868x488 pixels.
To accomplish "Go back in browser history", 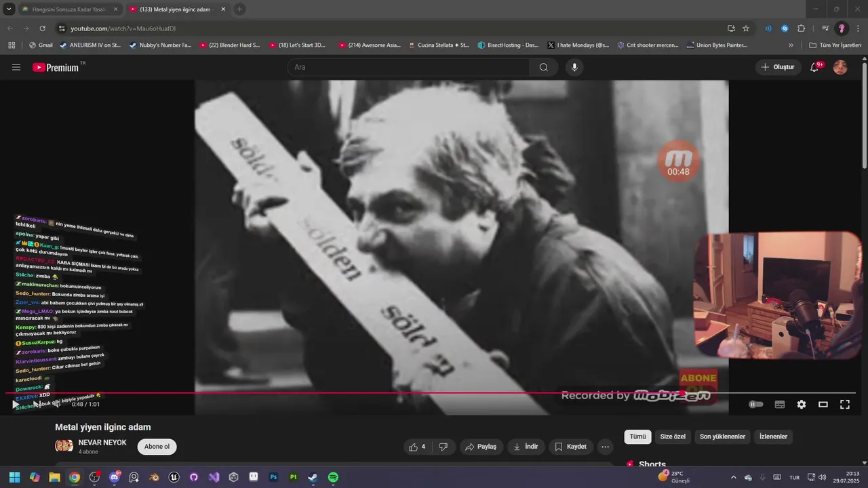I will click(10, 28).
